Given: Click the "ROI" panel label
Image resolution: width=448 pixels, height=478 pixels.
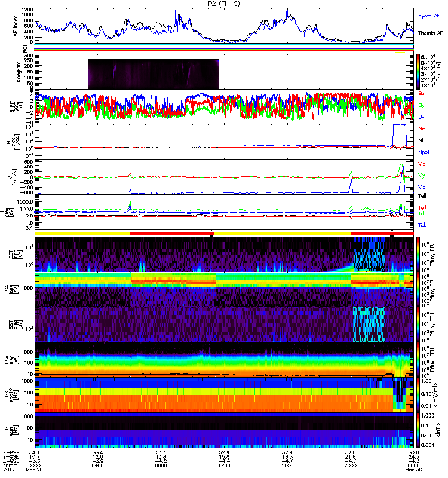Looking at the screenshot, I should point(26,49).
